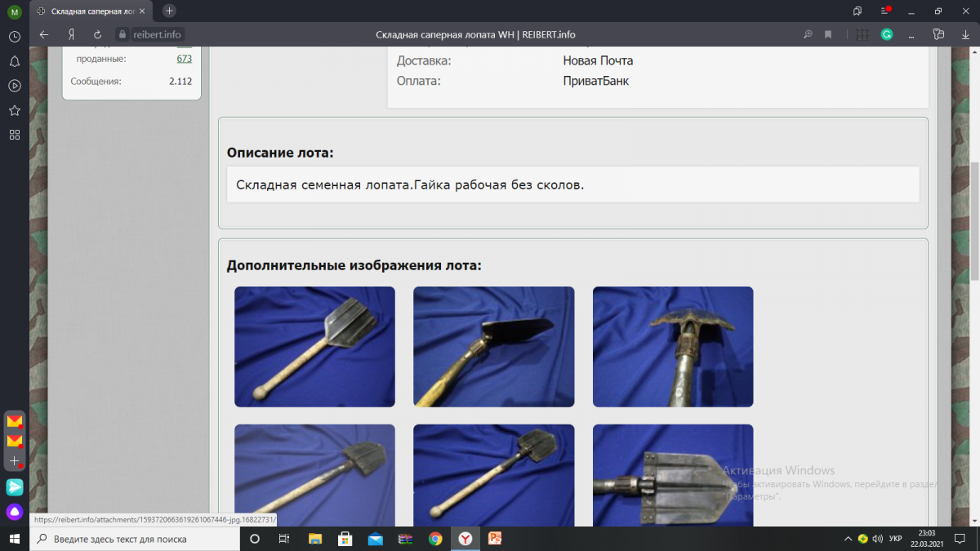Reload the page with the refresh icon

98,34
